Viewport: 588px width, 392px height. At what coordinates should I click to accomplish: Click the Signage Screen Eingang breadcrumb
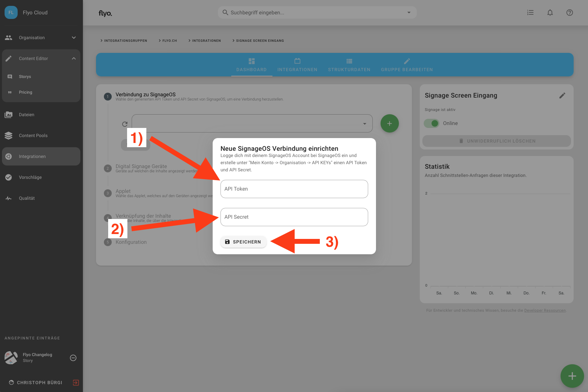258,40
